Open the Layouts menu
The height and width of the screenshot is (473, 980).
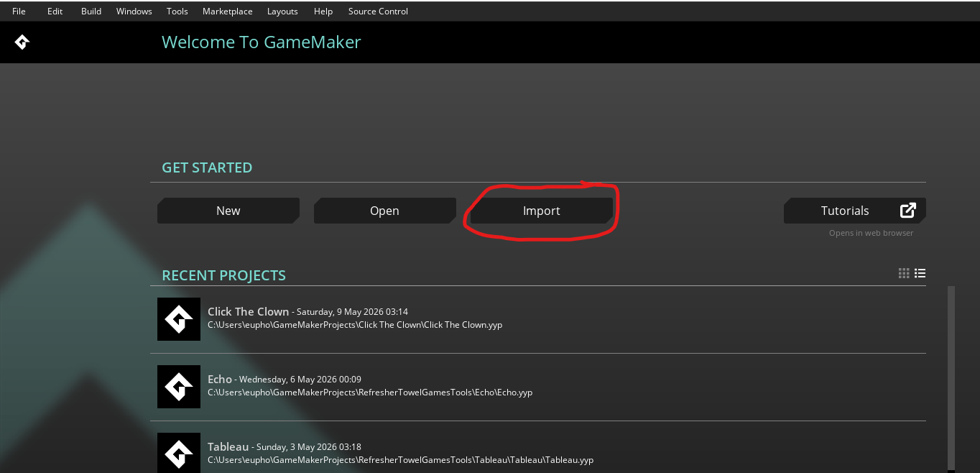pyautogui.click(x=282, y=12)
